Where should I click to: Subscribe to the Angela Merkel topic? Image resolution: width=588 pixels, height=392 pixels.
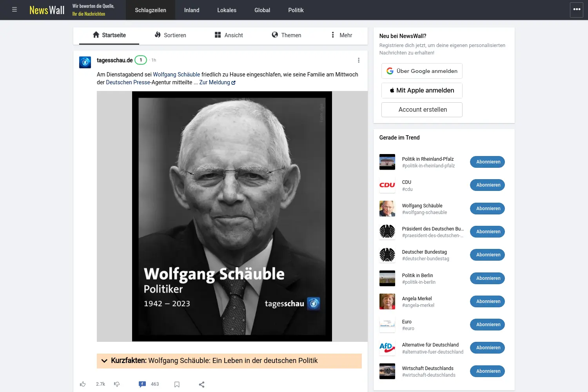[488, 301]
